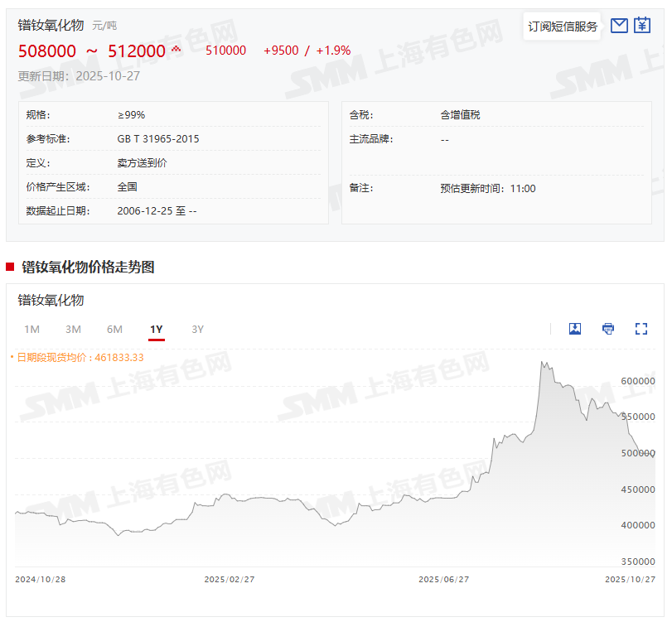
Task: Click the 镨钕氧化物价格走势图 section heading
Action: coord(88,267)
